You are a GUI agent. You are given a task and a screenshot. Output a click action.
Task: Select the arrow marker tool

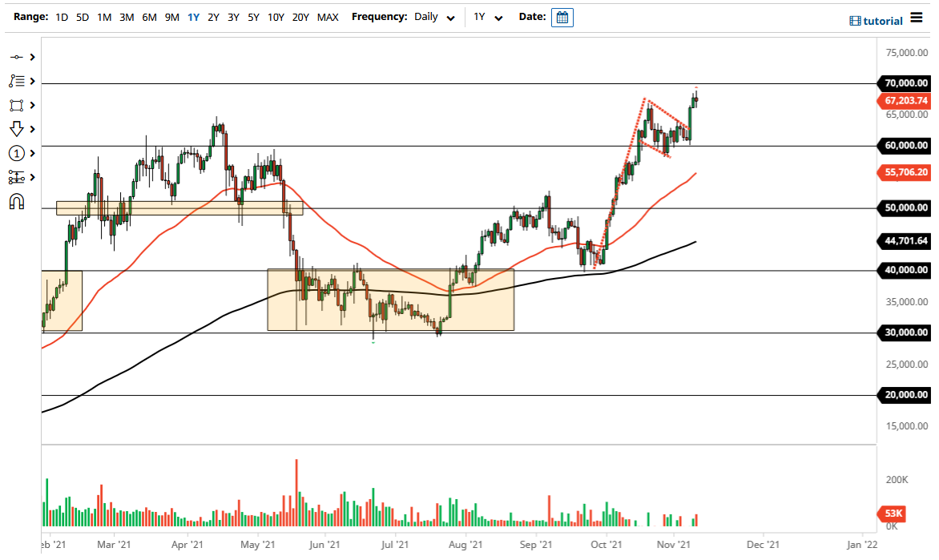pyautogui.click(x=16, y=129)
